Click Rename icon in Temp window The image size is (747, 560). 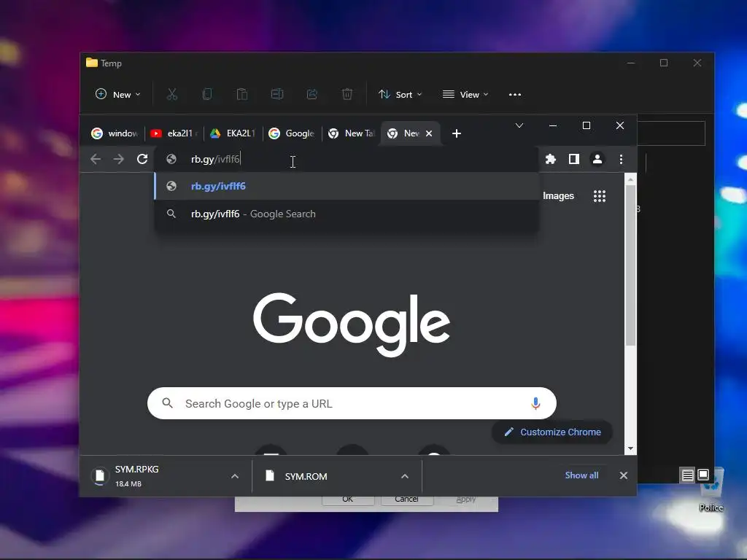coord(276,94)
